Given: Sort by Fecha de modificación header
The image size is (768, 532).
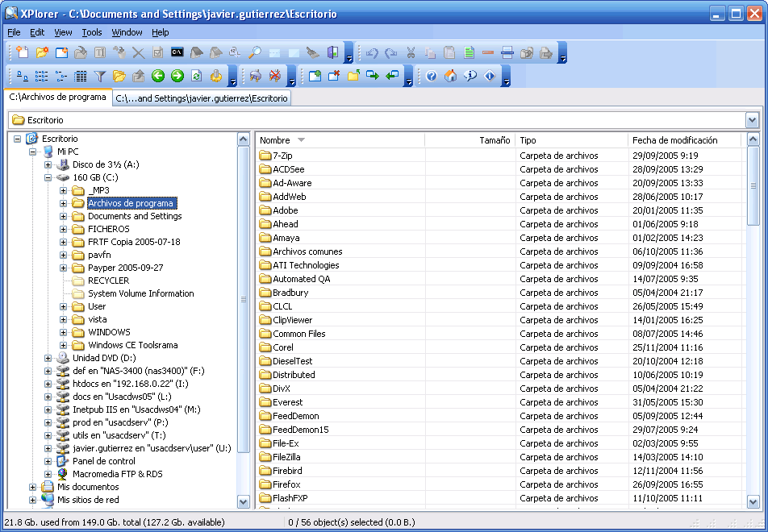Looking at the screenshot, I should click(684, 140).
